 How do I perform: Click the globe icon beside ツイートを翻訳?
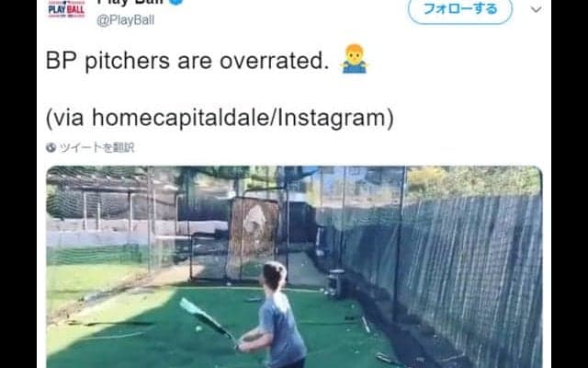(51, 147)
